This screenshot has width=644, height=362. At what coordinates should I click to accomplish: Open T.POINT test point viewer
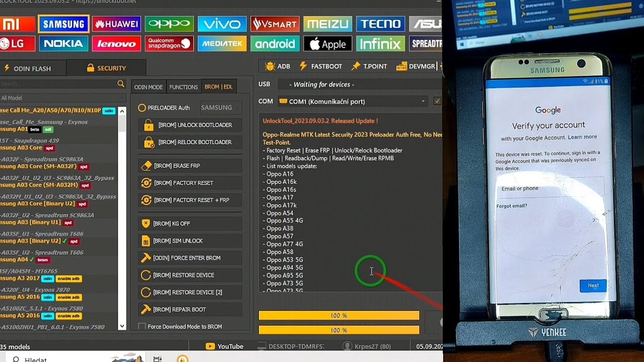click(x=369, y=66)
